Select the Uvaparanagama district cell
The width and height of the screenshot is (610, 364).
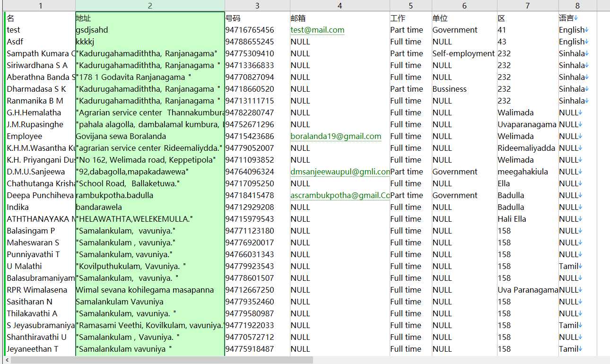point(528,124)
